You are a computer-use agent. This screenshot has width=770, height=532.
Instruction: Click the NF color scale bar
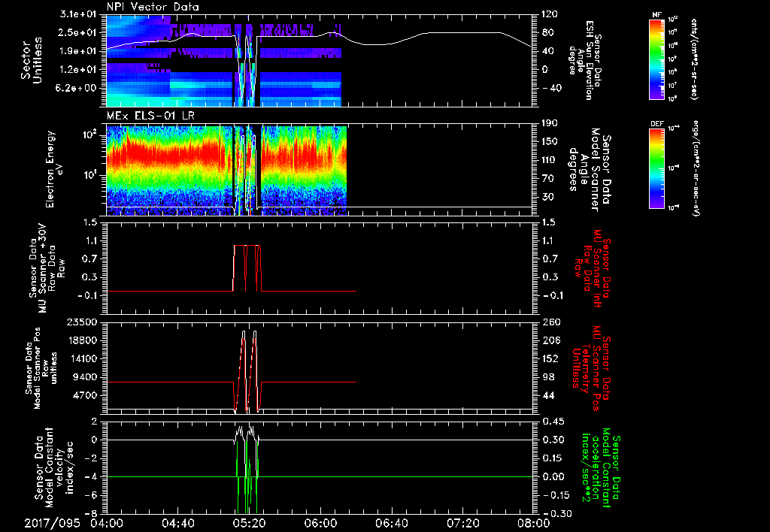[656, 59]
